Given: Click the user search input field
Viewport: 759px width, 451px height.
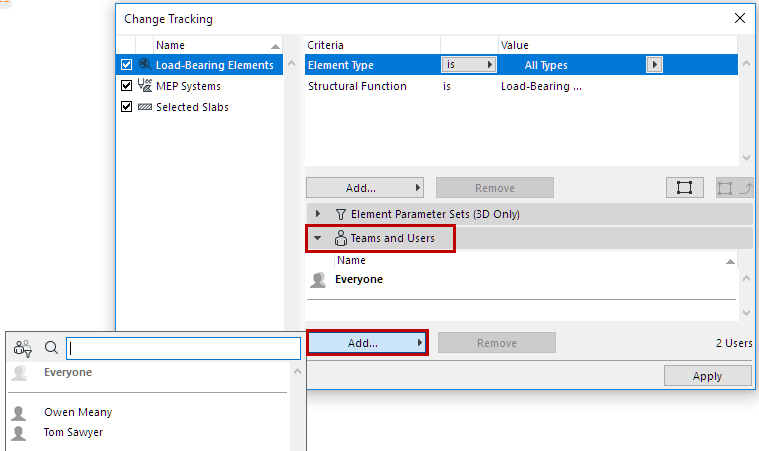Looking at the screenshot, I should [183, 348].
